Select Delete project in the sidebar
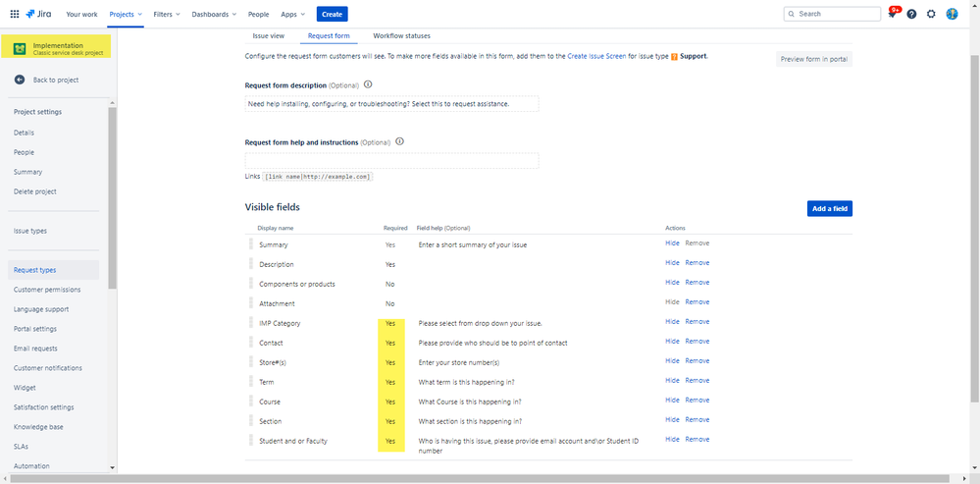The image size is (980, 484). coord(35,191)
